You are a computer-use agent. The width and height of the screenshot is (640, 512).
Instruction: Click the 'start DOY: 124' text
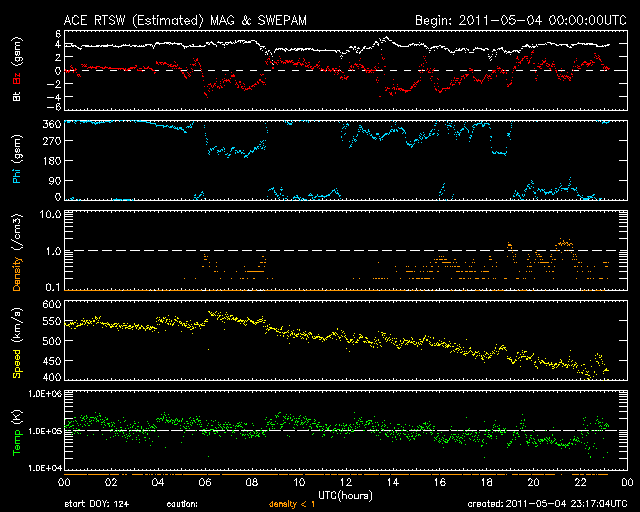point(97,504)
